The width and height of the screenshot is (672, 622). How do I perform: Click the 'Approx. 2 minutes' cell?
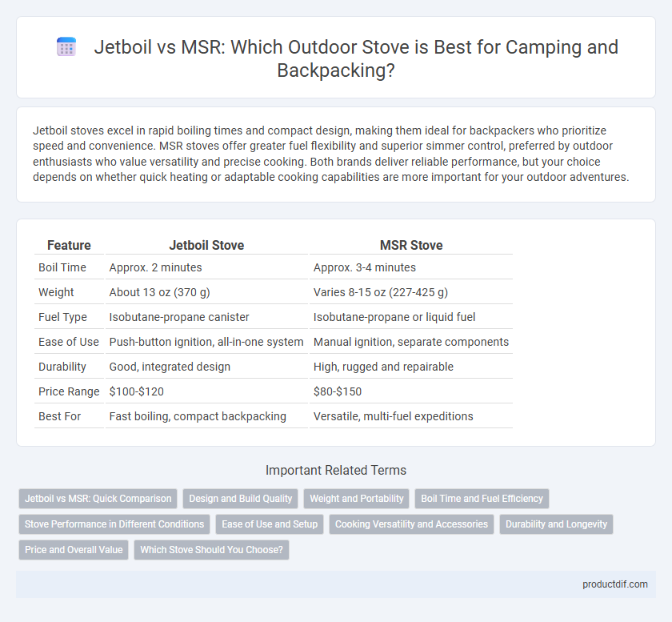pyautogui.click(x=206, y=267)
